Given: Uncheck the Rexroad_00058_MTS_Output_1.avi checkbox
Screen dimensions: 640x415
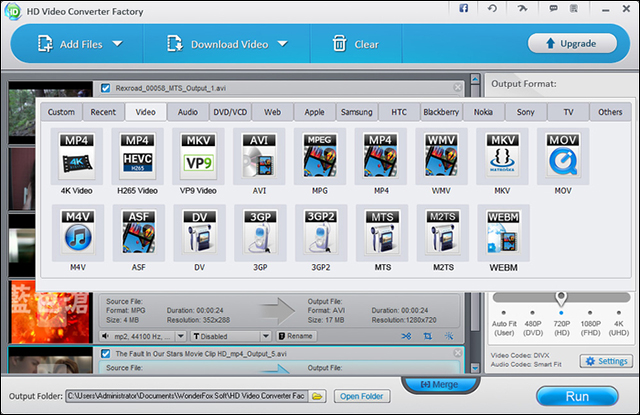Looking at the screenshot, I should [x=106, y=88].
